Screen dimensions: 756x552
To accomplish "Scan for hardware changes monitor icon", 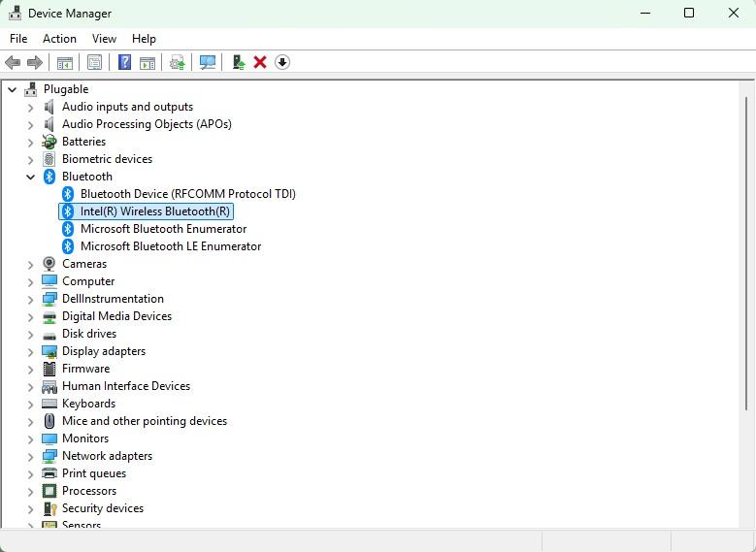I will click(x=208, y=62).
